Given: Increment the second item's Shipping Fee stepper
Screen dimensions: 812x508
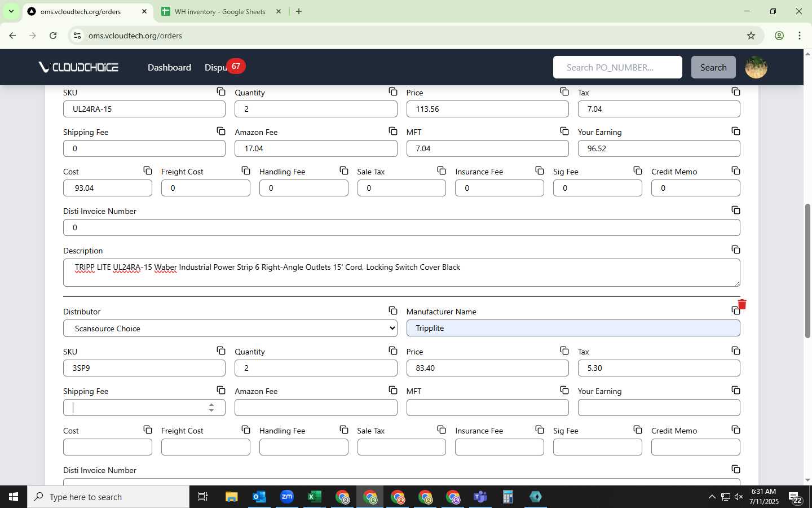Looking at the screenshot, I should [211, 405].
